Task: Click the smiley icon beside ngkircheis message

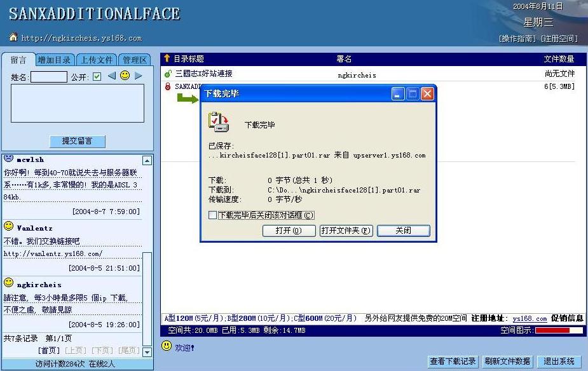Action: point(9,283)
